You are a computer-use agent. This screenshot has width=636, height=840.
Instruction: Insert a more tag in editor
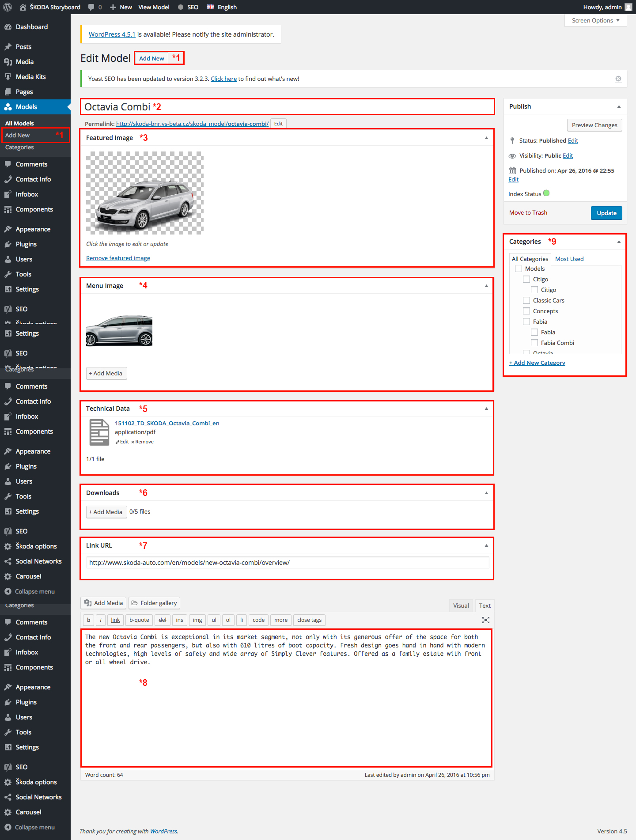coord(281,620)
